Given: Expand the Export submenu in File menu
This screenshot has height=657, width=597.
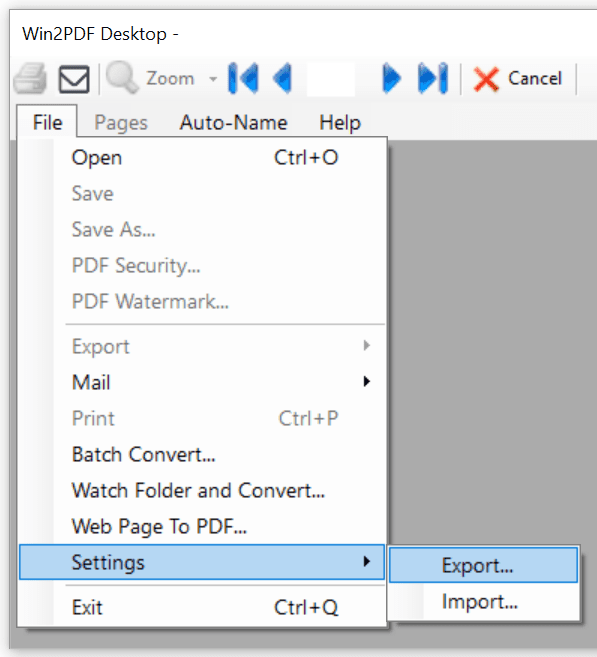Looking at the screenshot, I should (202, 347).
